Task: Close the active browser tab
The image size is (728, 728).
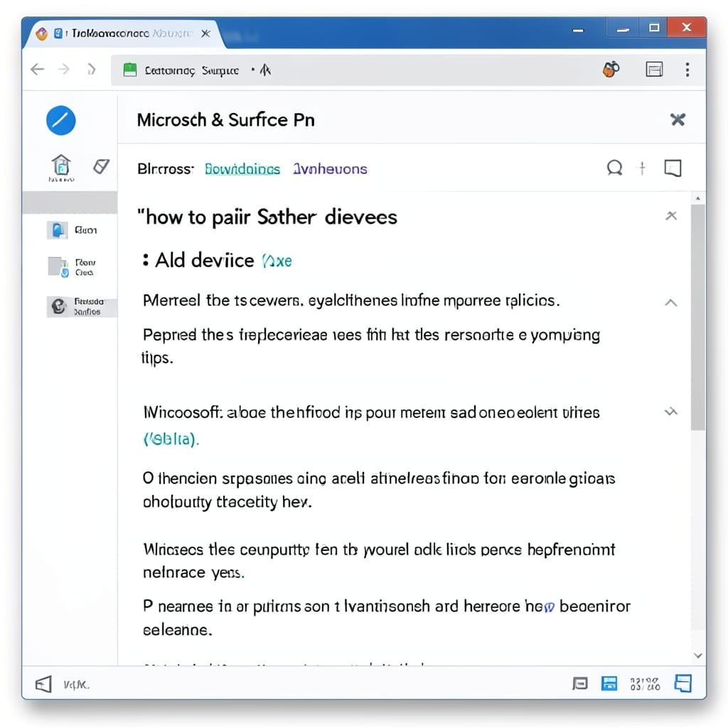Action: 205,33
